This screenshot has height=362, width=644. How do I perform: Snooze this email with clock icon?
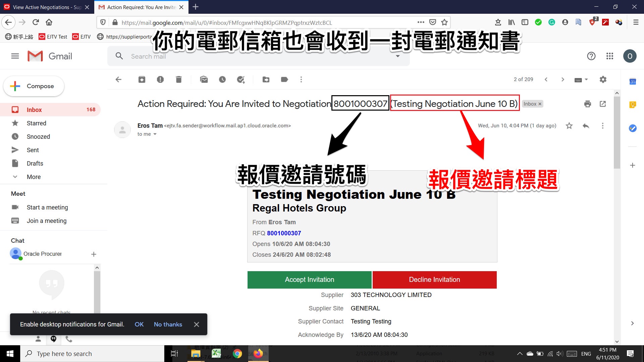tap(222, 79)
